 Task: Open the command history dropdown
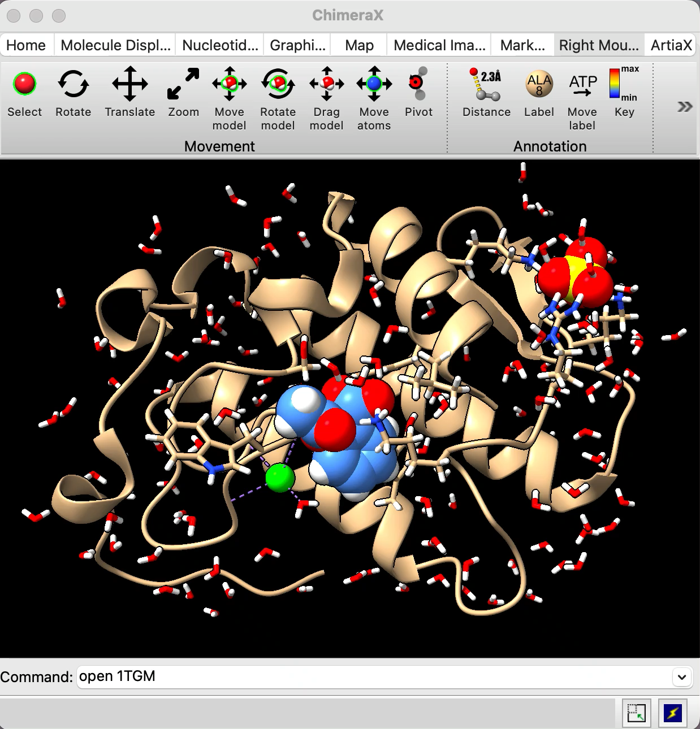pyautogui.click(x=682, y=676)
